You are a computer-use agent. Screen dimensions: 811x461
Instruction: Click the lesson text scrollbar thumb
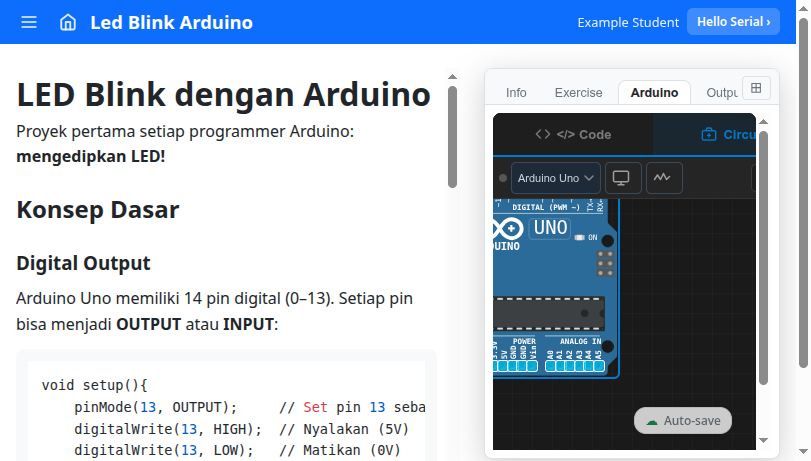coord(453,137)
